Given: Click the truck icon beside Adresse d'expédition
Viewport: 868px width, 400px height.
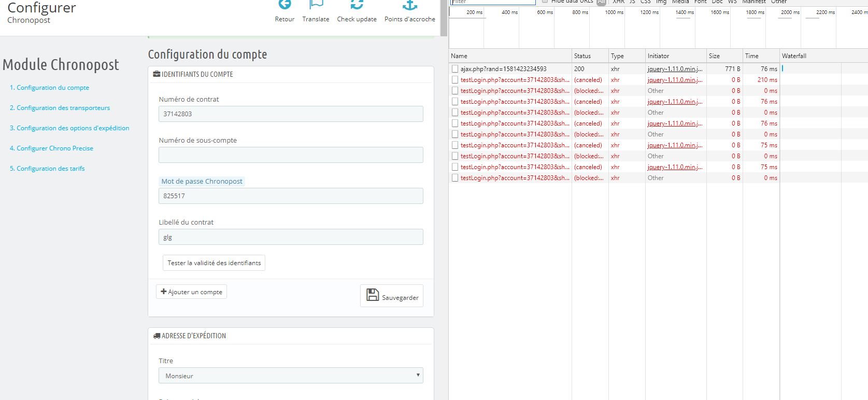Looking at the screenshot, I should coord(156,336).
